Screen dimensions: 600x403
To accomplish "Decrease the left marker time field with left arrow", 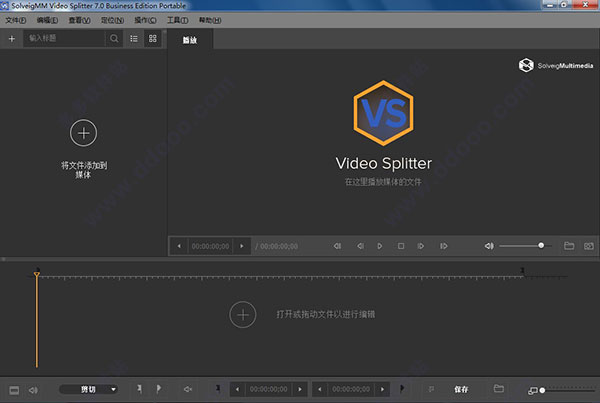I will [x=237, y=389].
